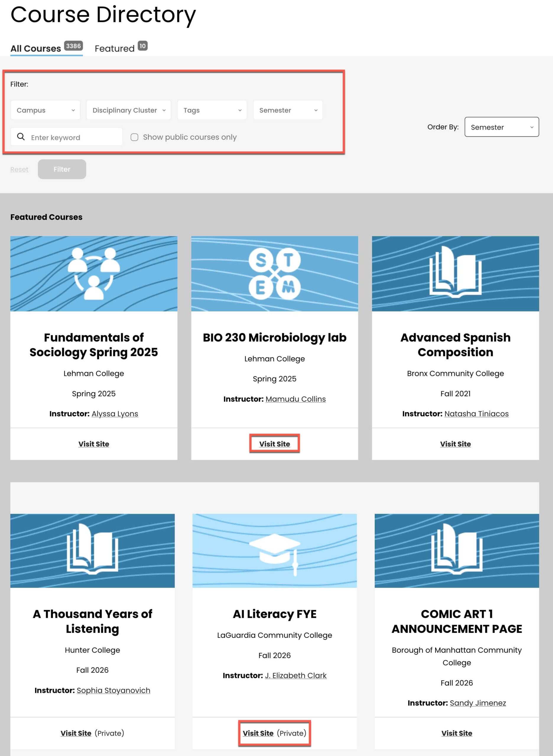Click the STEM icon on the BIO 230 card

click(275, 273)
